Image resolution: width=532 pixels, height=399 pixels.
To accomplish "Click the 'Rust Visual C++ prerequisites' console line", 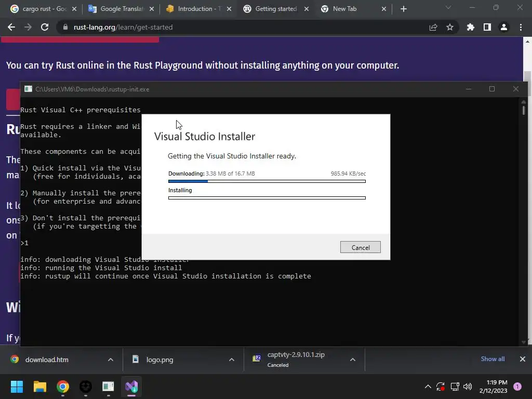I will pyautogui.click(x=81, y=110).
